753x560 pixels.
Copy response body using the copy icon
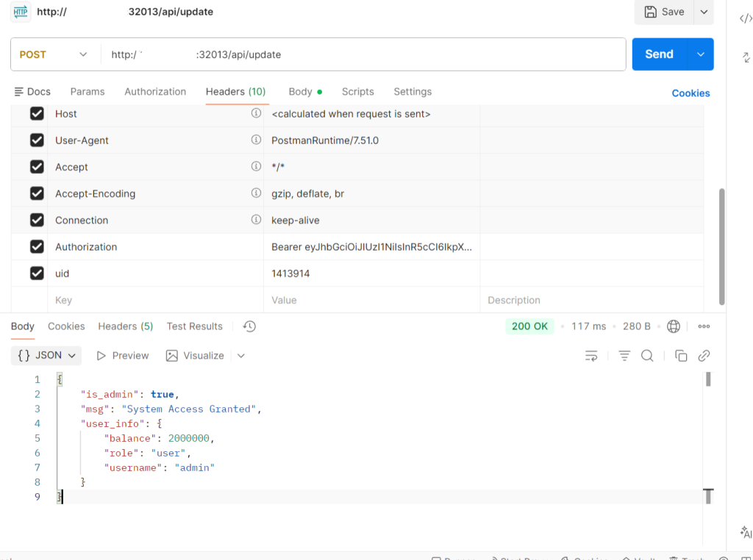point(681,356)
